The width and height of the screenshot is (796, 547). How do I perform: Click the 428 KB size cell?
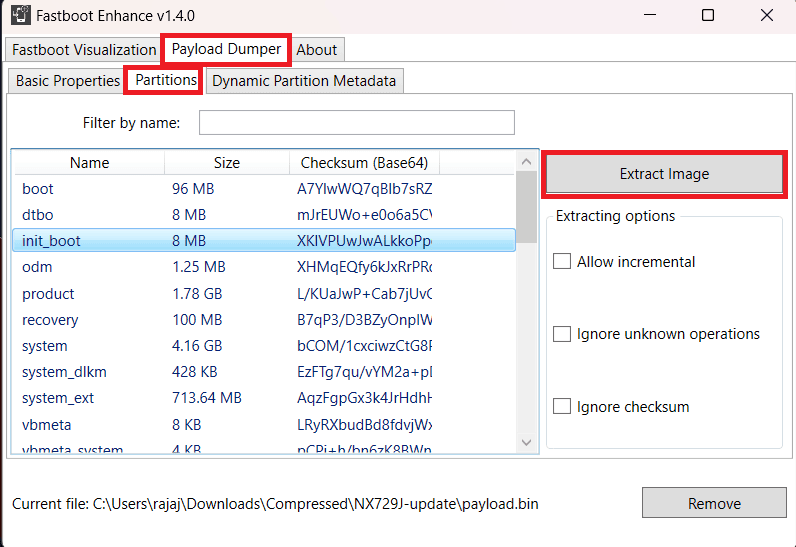tap(194, 372)
